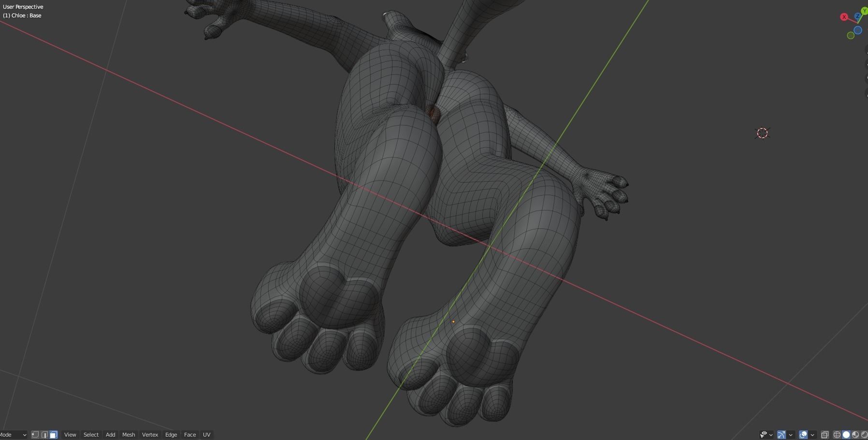
Task: Enable face select mode
Action: click(54, 435)
